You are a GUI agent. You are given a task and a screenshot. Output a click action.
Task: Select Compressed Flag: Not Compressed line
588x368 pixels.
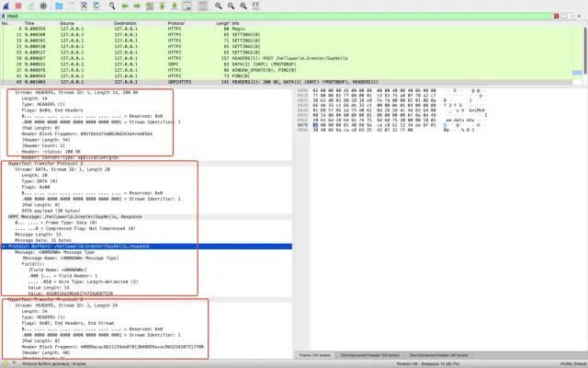pyautogui.click(x=75, y=228)
